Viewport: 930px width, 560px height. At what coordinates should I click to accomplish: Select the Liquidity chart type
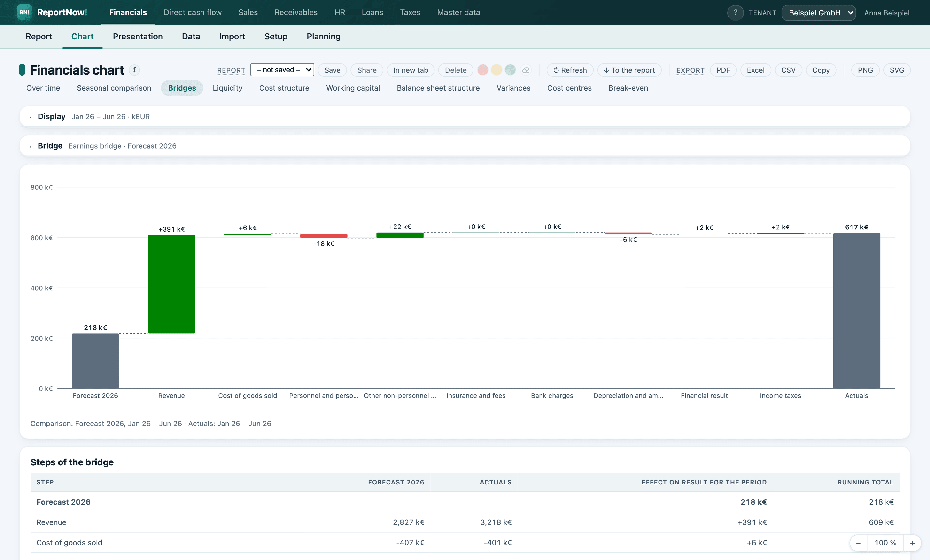228,88
